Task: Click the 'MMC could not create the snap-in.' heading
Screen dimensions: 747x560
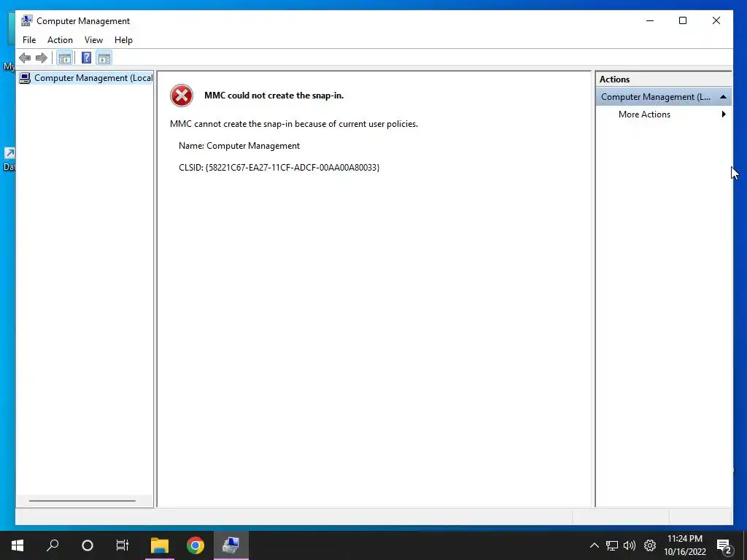Action: point(274,96)
